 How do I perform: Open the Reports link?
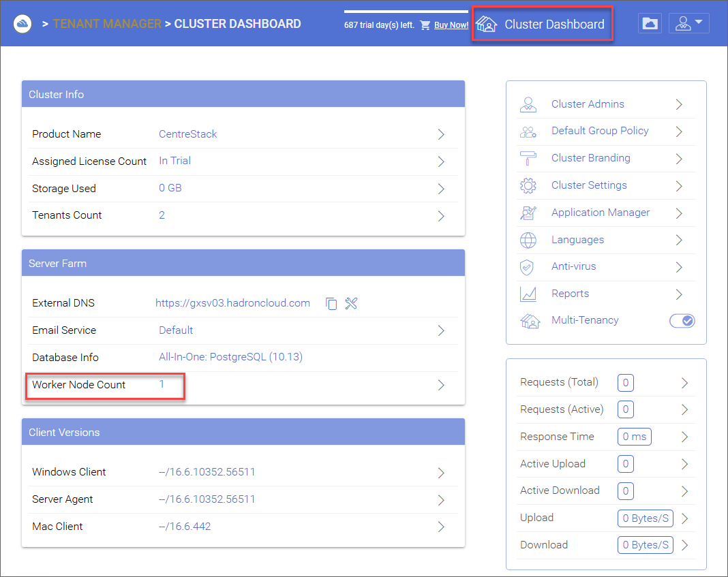[x=570, y=294]
